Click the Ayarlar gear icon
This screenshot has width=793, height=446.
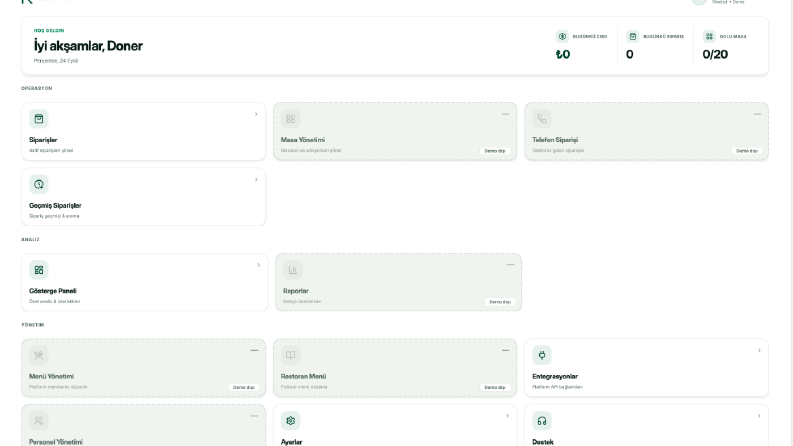coord(290,421)
